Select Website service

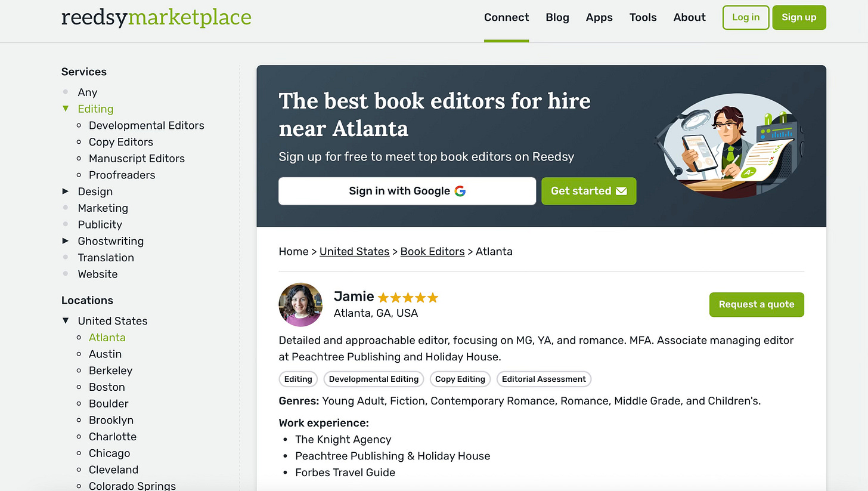[x=97, y=274]
